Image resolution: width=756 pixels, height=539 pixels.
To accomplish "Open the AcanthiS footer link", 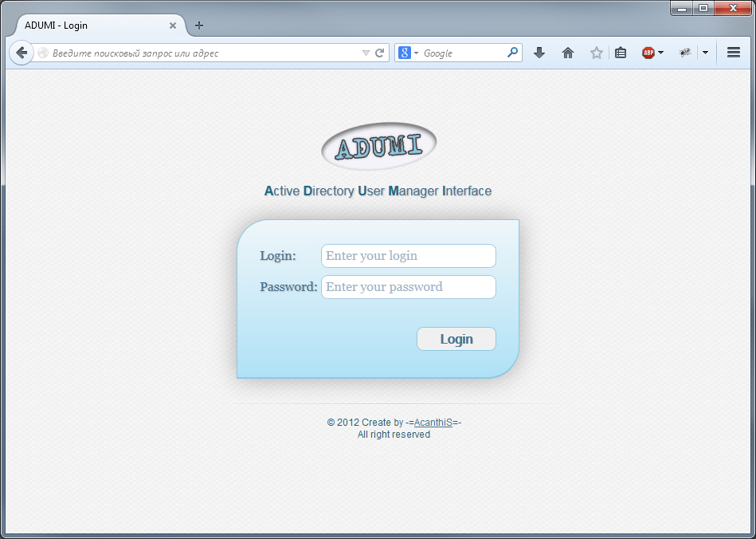I will [433, 423].
